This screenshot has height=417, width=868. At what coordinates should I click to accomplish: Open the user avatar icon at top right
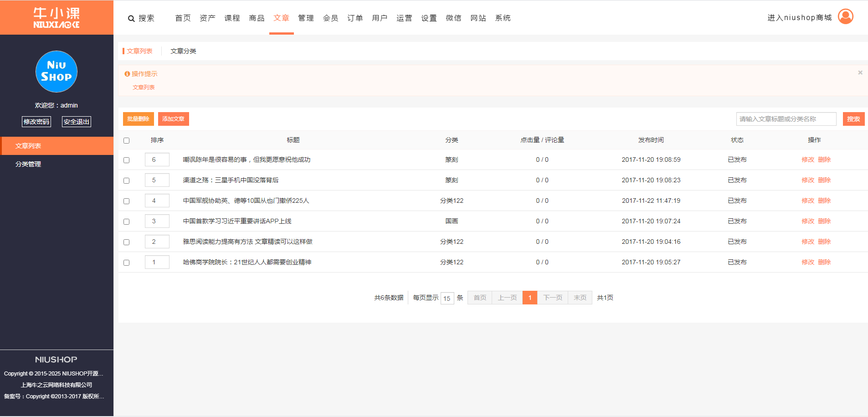click(845, 17)
